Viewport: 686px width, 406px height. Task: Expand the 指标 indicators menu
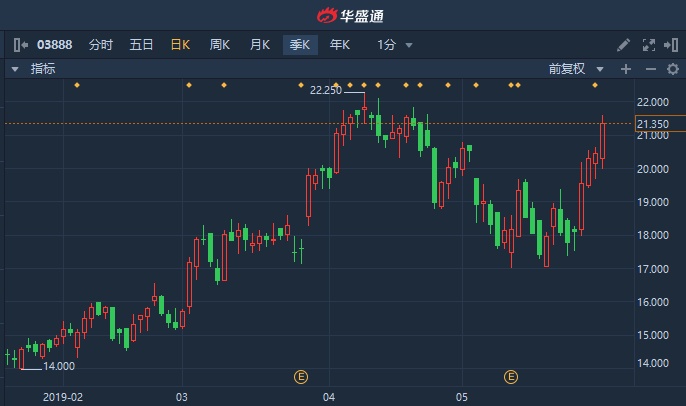pos(34,69)
